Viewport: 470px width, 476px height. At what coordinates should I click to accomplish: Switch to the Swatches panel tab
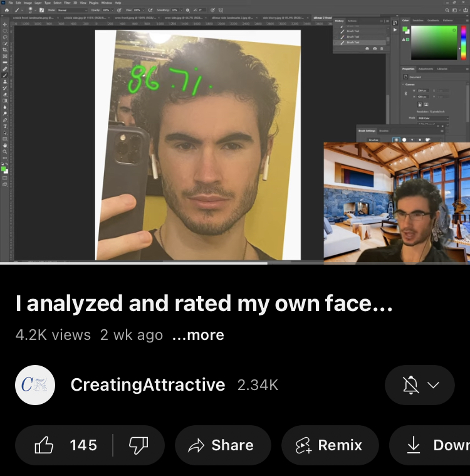tap(418, 21)
